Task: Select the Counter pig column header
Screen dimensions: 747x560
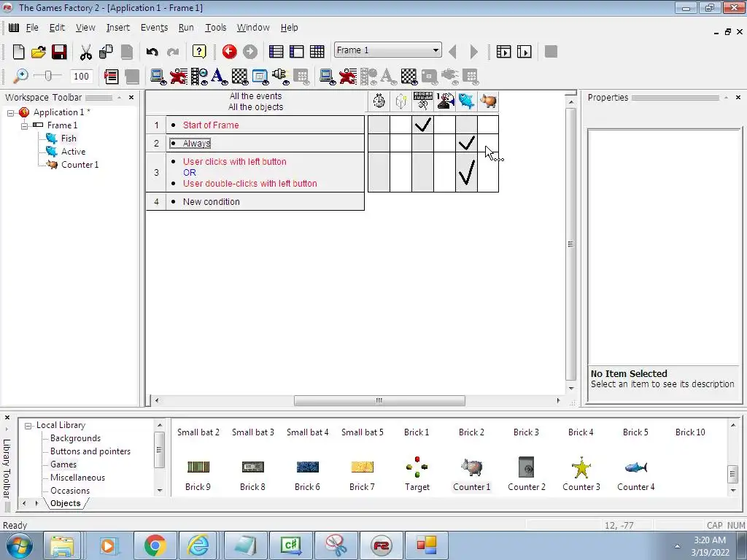Action: (488, 101)
